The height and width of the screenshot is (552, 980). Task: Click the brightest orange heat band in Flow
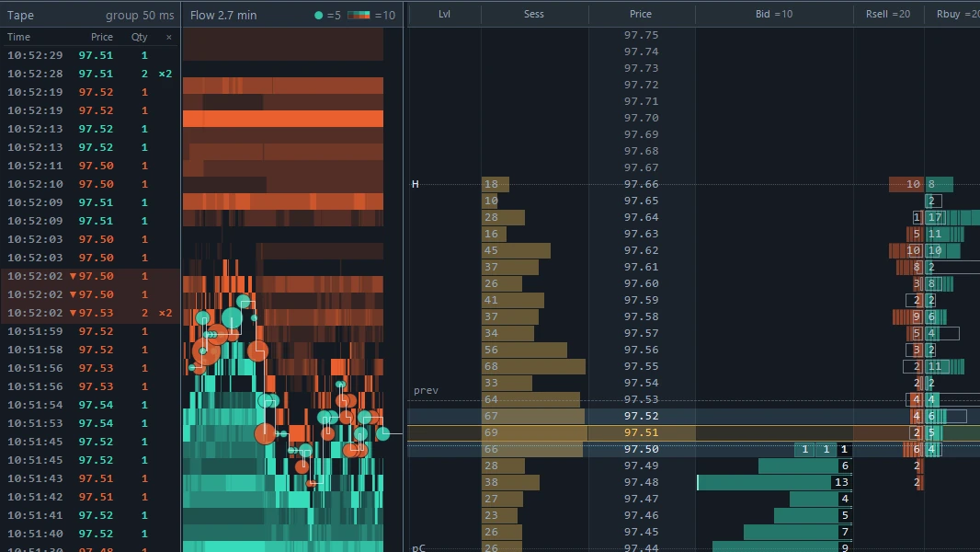coord(283,118)
